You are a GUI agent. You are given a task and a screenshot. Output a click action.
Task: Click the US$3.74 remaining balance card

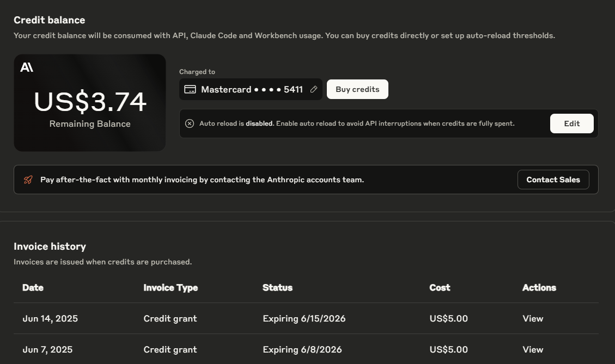[x=90, y=103]
